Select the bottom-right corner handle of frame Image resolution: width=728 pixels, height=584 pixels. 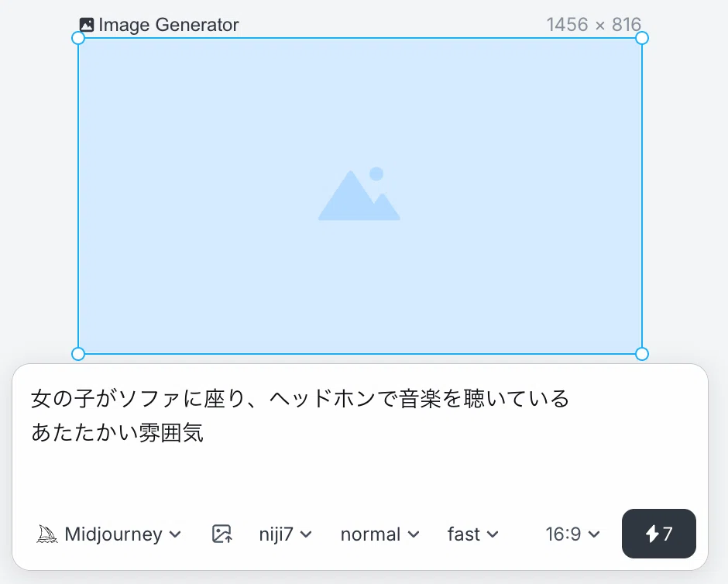coord(641,354)
